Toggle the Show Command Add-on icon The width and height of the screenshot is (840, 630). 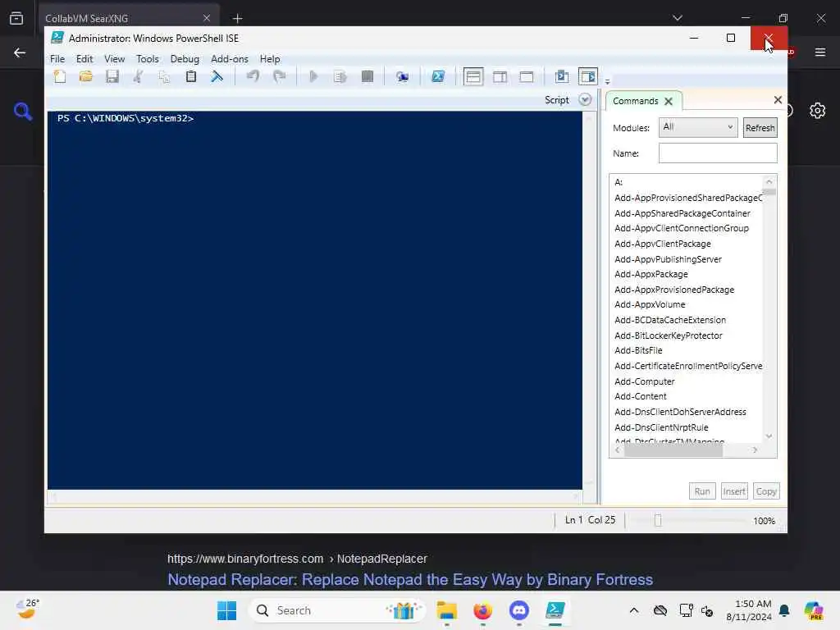click(587, 76)
